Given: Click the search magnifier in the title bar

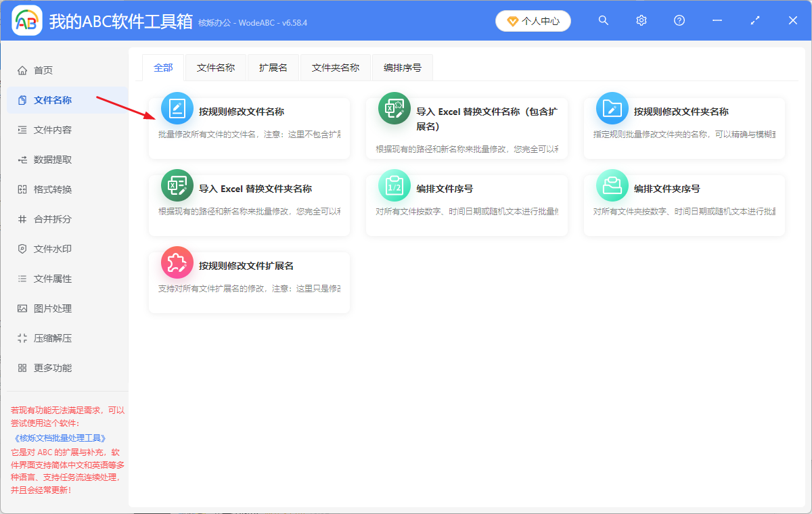Looking at the screenshot, I should click(x=603, y=20).
